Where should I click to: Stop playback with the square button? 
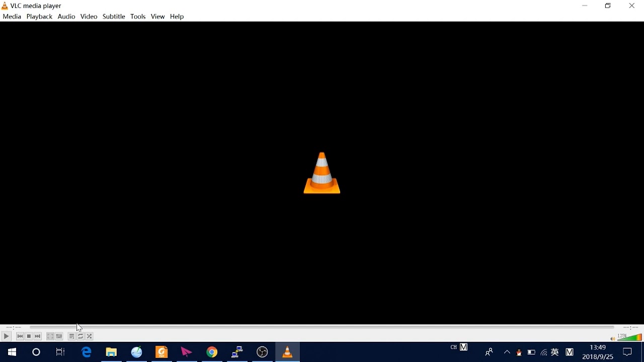[29, 336]
